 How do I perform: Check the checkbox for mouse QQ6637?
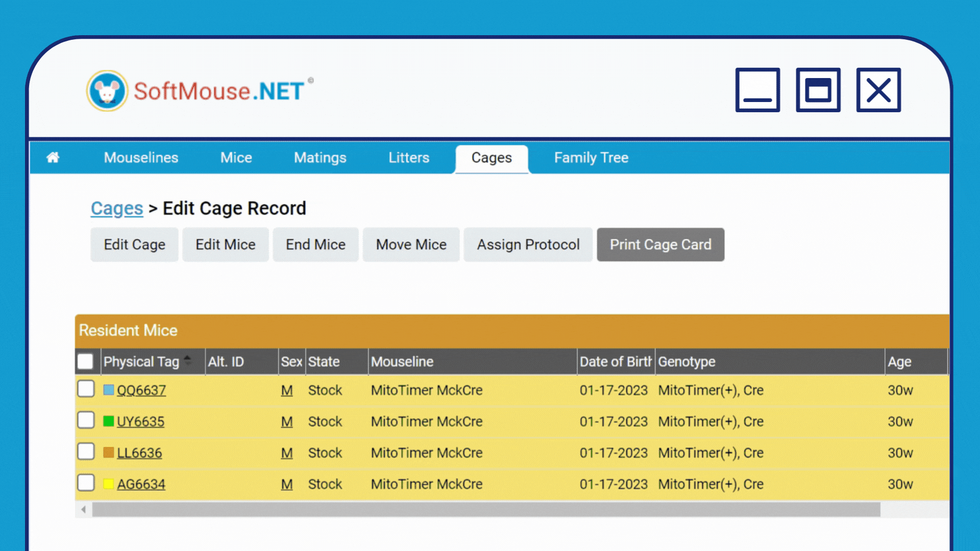coord(86,389)
